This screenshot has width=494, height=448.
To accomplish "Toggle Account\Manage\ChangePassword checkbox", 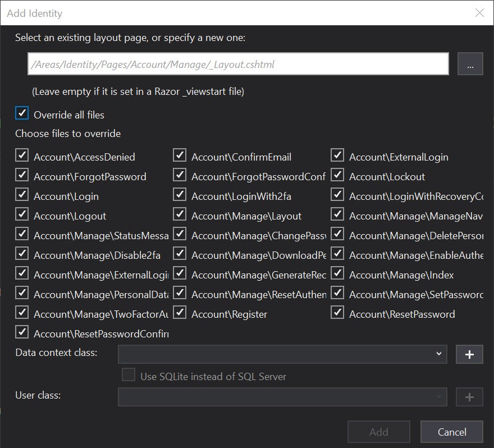I will coord(180,234).
